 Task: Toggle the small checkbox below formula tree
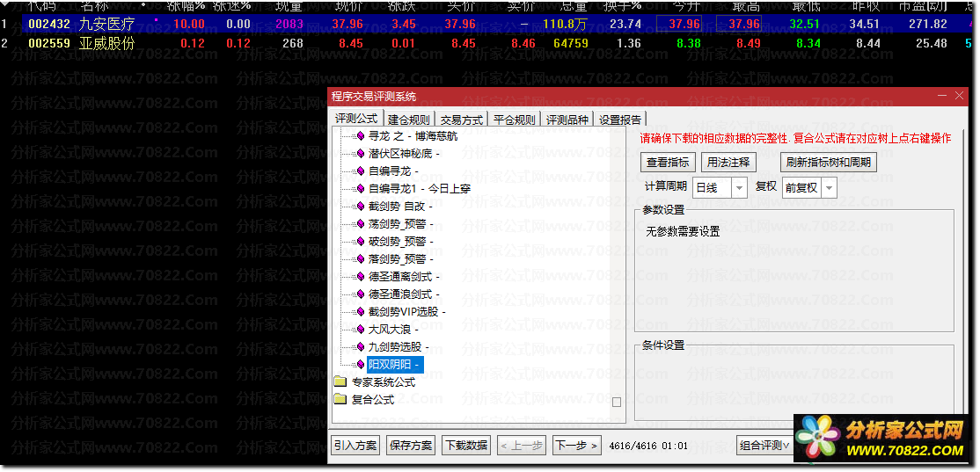[617, 402]
